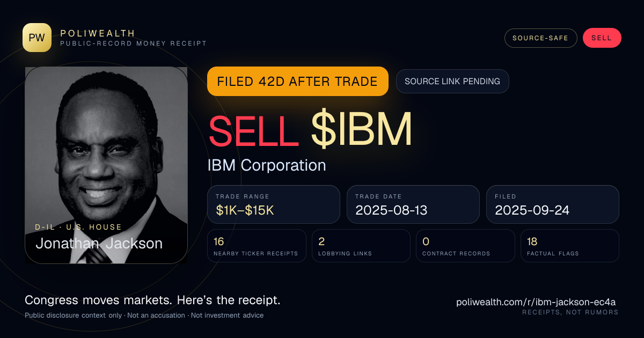The width and height of the screenshot is (644, 338).
Task: Open the Filed 42D After Trade banner
Action: point(297,82)
